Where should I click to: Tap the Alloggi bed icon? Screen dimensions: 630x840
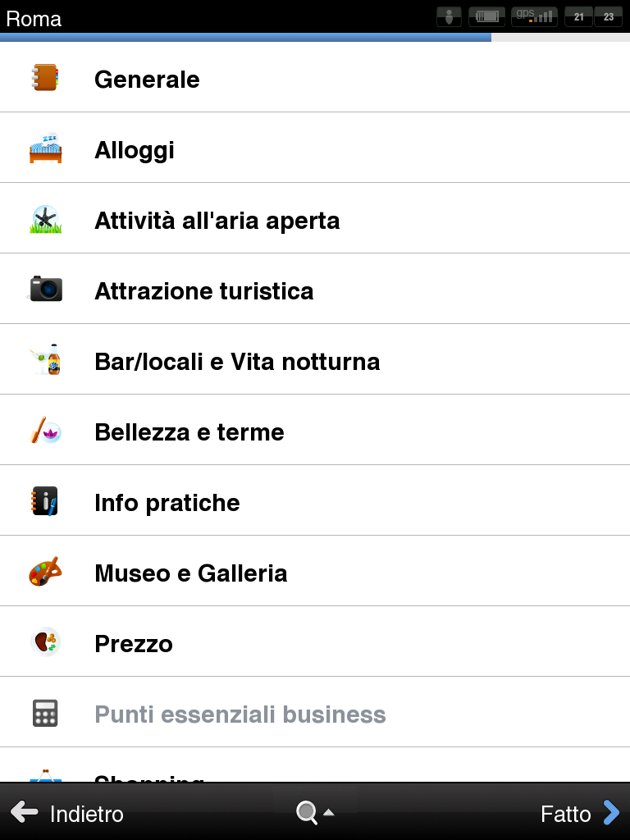click(x=46, y=148)
